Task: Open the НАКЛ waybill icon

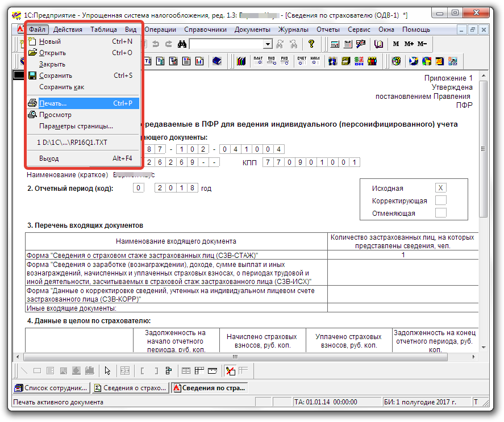Action: [315, 61]
